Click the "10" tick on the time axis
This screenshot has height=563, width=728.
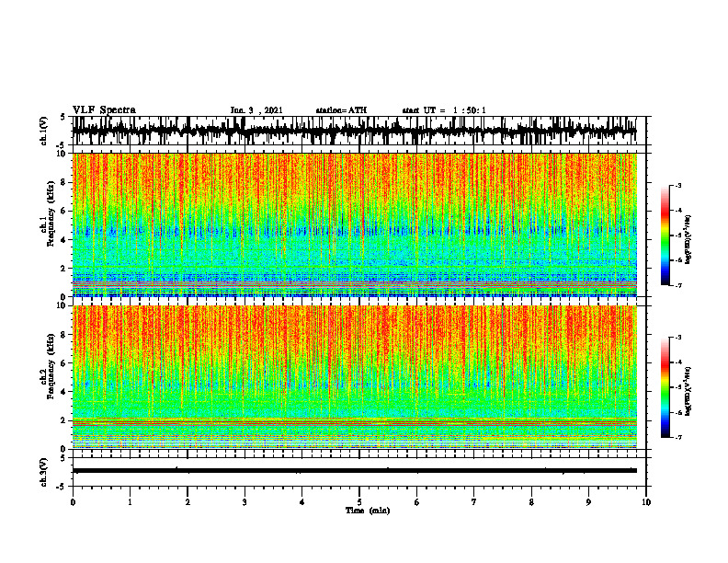pos(646,502)
